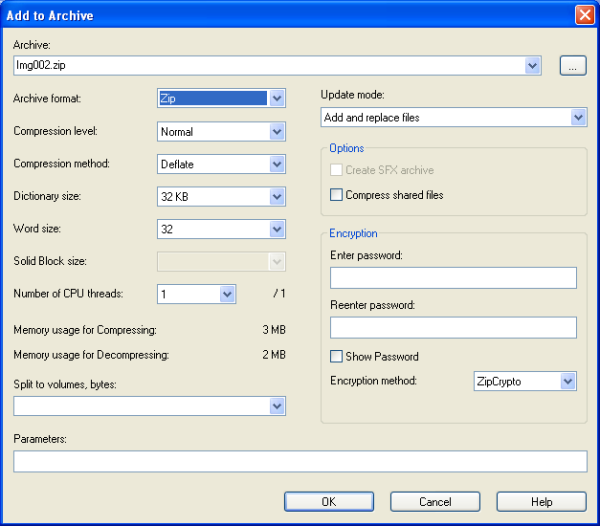The image size is (600, 526).
Task: Open the Dictionary size dropdown
Action: pos(277,197)
